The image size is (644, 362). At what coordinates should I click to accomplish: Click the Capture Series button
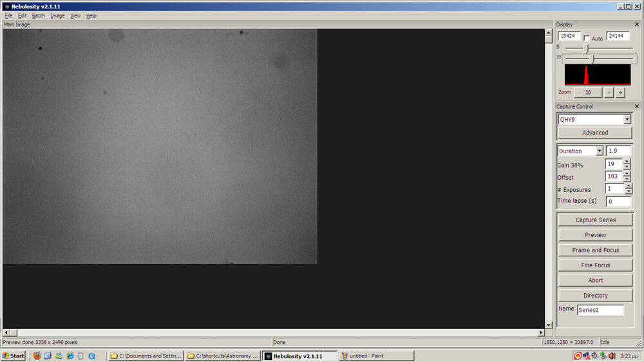pyautogui.click(x=595, y=220)
